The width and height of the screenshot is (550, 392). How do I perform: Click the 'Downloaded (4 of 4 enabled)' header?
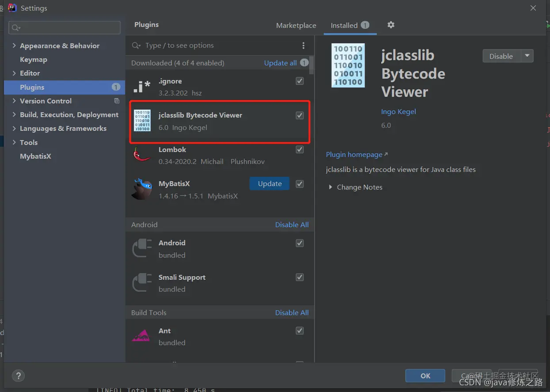coord(178,63)
